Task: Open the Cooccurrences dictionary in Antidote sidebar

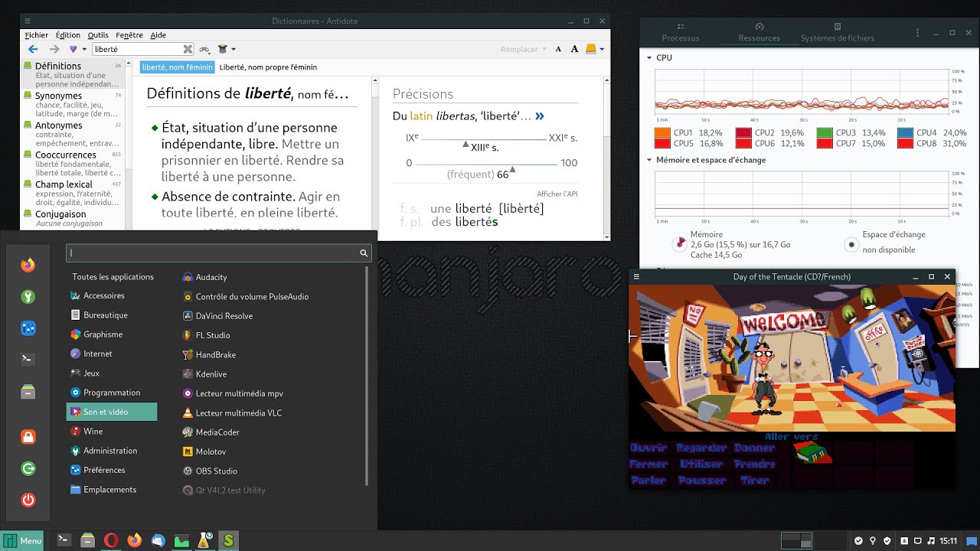Action: pos(73,164)
